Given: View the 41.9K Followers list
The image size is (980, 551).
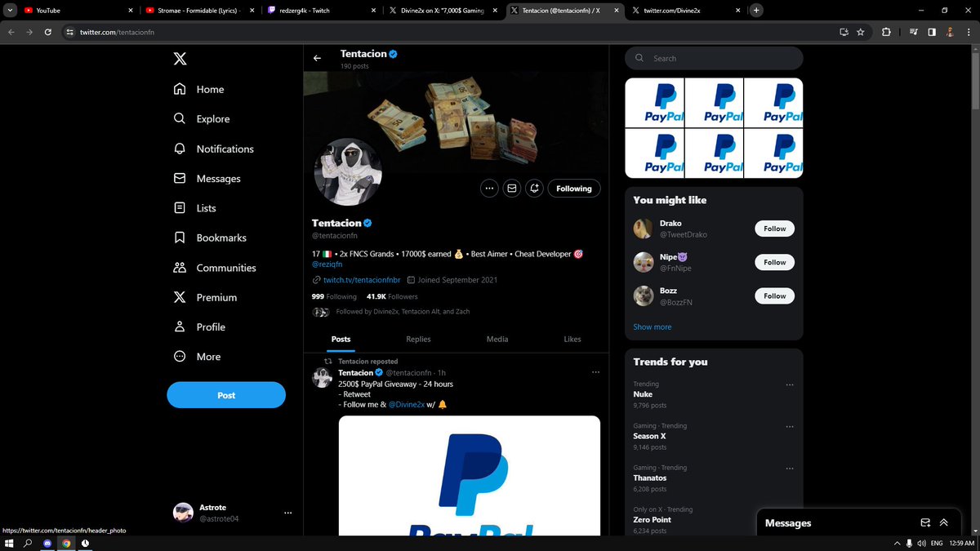Looking at the screenshot, I should [x=392, y=296].
